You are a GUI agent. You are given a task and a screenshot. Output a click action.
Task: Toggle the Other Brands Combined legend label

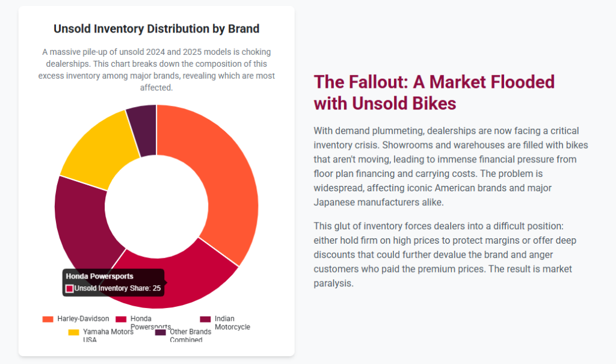click(191, 336)
